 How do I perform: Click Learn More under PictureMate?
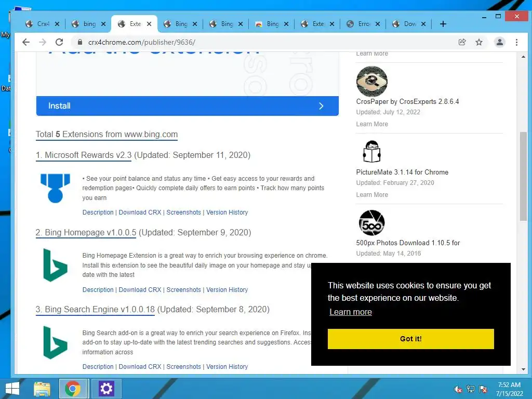[x=372, y=195]
